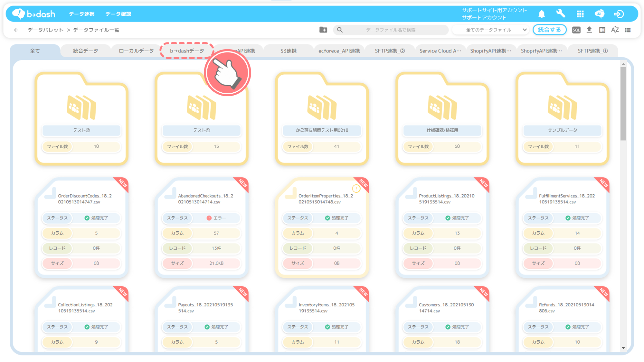Open the wrench settings icon
Viewport: 644px width, 362px height.
coord(561,14)
